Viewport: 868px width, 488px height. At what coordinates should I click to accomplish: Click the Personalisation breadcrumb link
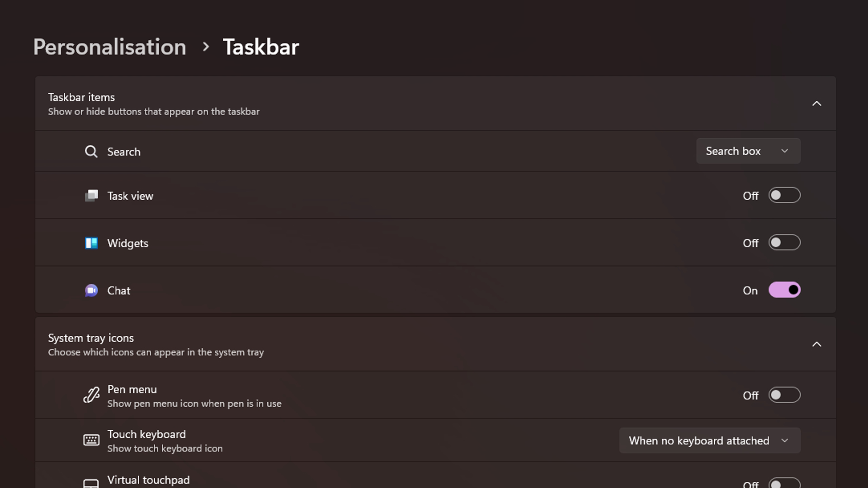click(x=109, y=46)
